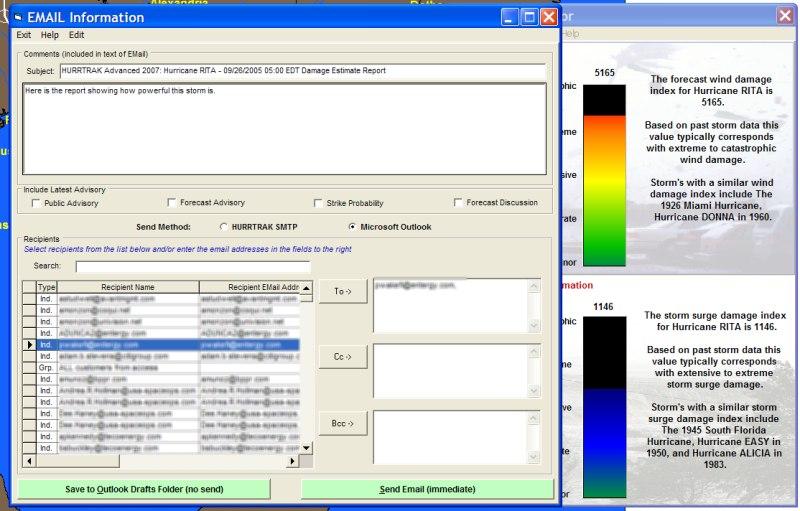The height and width of the screenshot is (511, 800).
Task: Toggle the Forecast Discussion checkbox
Action: pyautogui.click(x=458, y=203)
